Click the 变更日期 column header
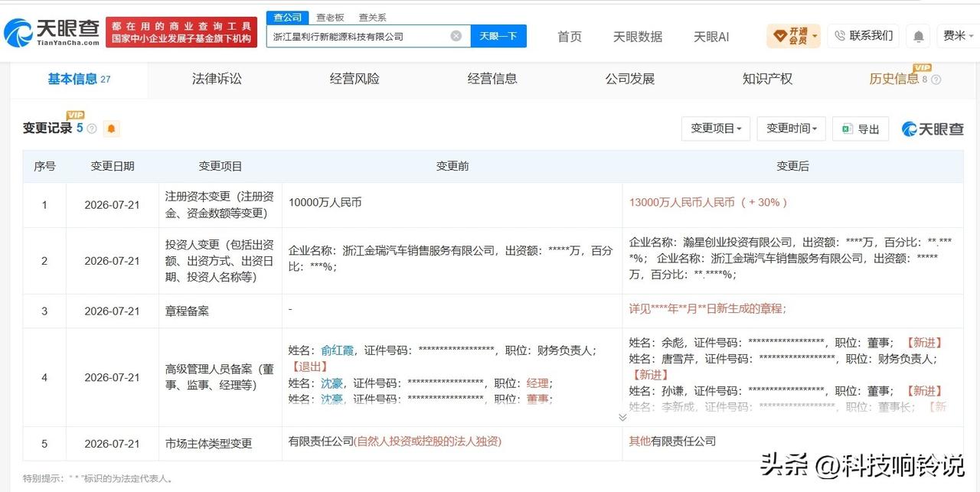Screen dimensions: 980x492 click(x=113, y=166)
